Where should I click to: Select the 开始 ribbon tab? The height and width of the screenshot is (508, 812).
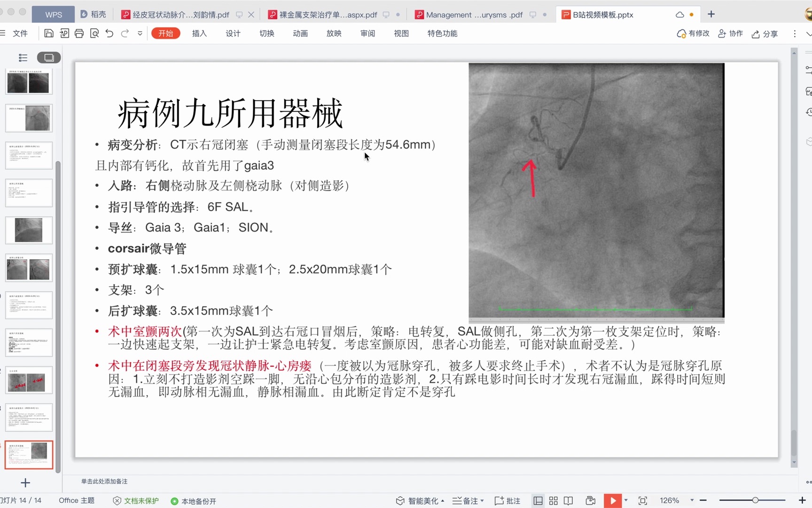(x=166, y=33)
